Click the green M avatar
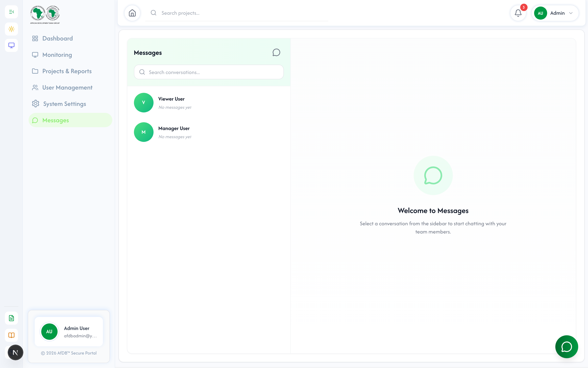Viewport: 588px width, 368px height. tap(144, 132)
